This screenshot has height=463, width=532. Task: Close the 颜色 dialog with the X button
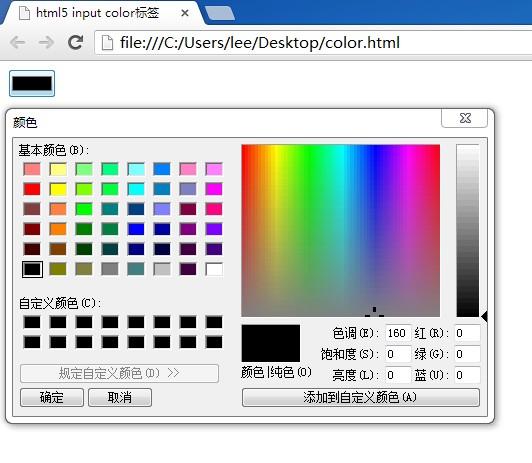click(x=465, y=118)
